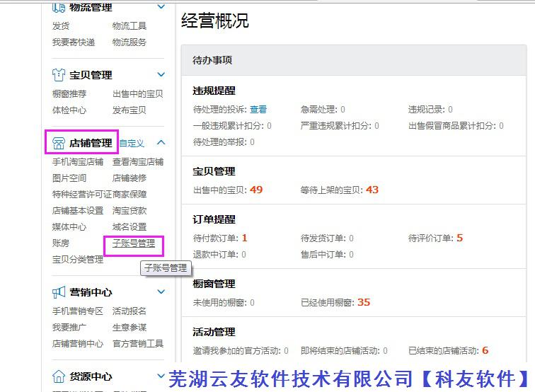Click the 49 count for 出售中的宝贝

256,190
